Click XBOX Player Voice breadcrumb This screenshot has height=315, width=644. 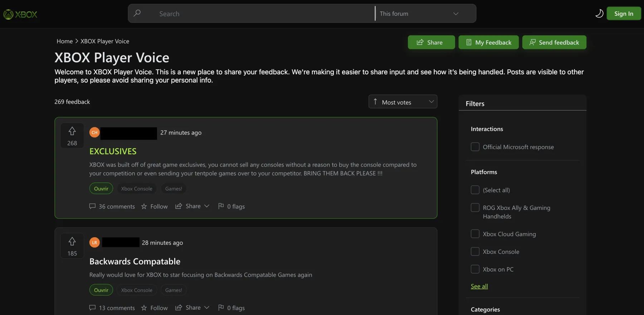pos(105,41)
